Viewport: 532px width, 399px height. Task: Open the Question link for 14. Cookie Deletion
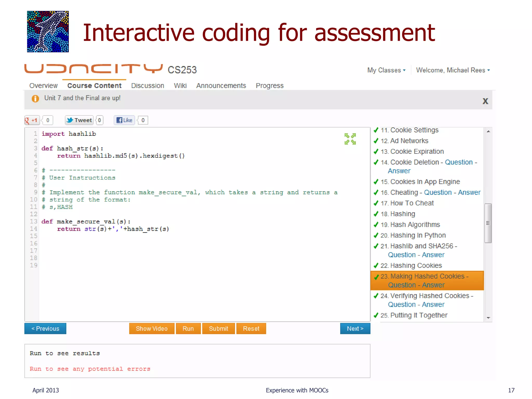(x=459, y=162)
